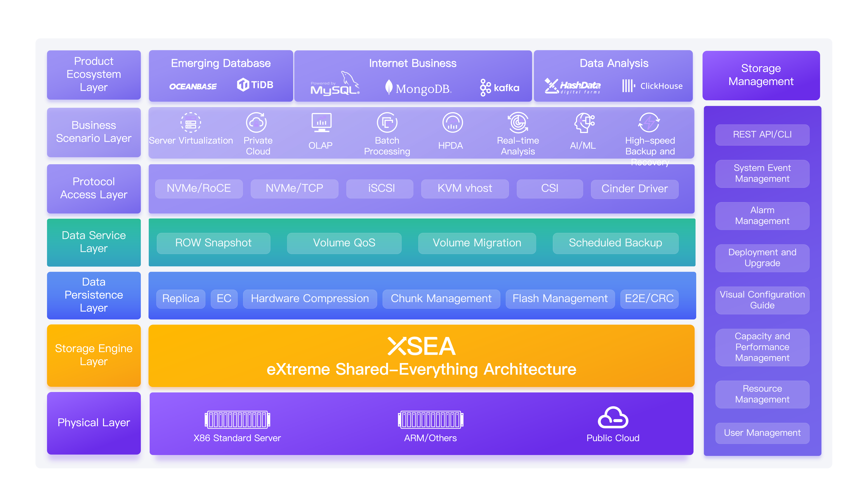Click the ClickHouse logo
Image resolution: width=868 pixels, height=488 pixels.
tap(652, 86)
